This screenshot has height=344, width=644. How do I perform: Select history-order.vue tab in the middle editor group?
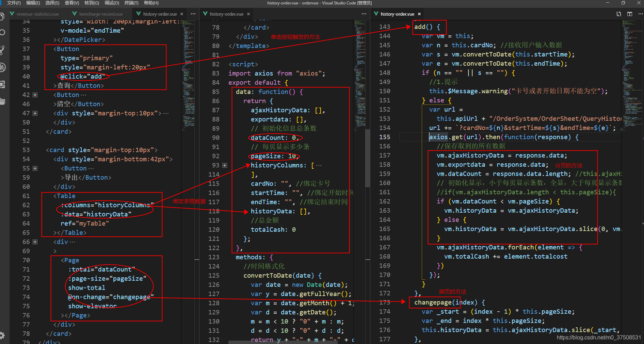coord(226,14)
